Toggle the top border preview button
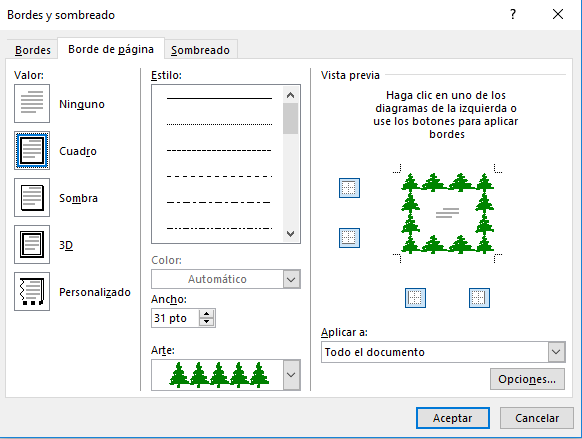This screenshot has width=582, height=439. [349, 188]
